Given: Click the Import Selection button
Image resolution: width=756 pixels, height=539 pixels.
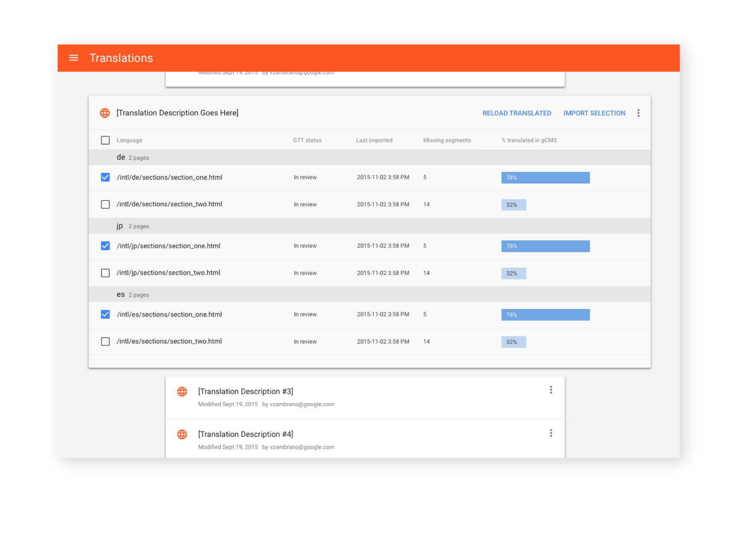Looking at the screenshot, I should [594, 113].
